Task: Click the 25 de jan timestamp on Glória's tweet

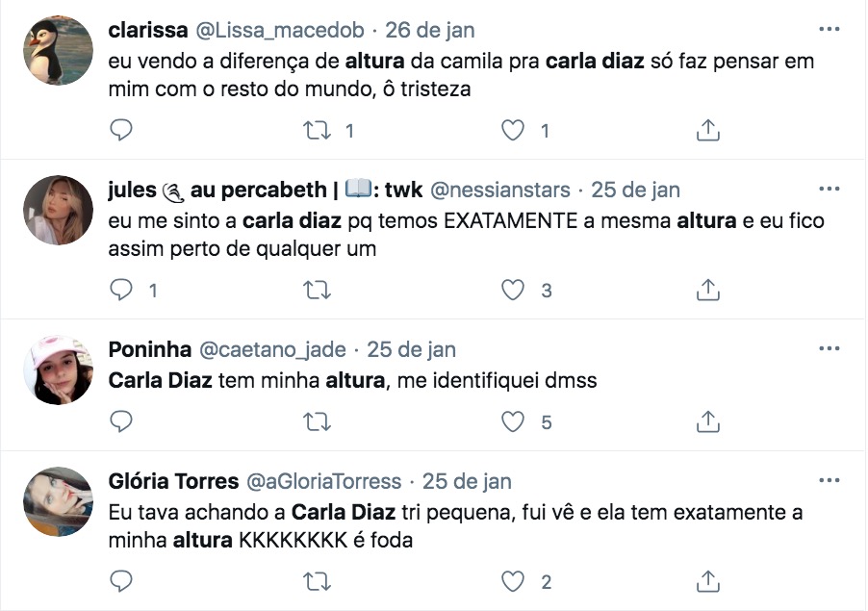Action: coord(467,480)
